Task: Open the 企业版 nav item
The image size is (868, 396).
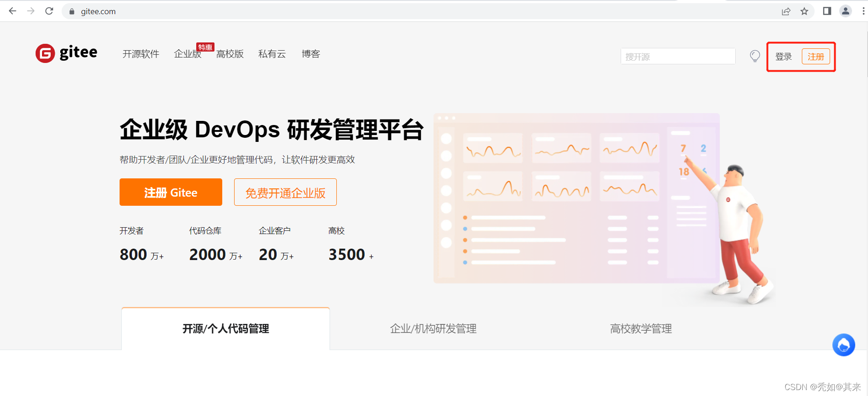Action: 188,54
